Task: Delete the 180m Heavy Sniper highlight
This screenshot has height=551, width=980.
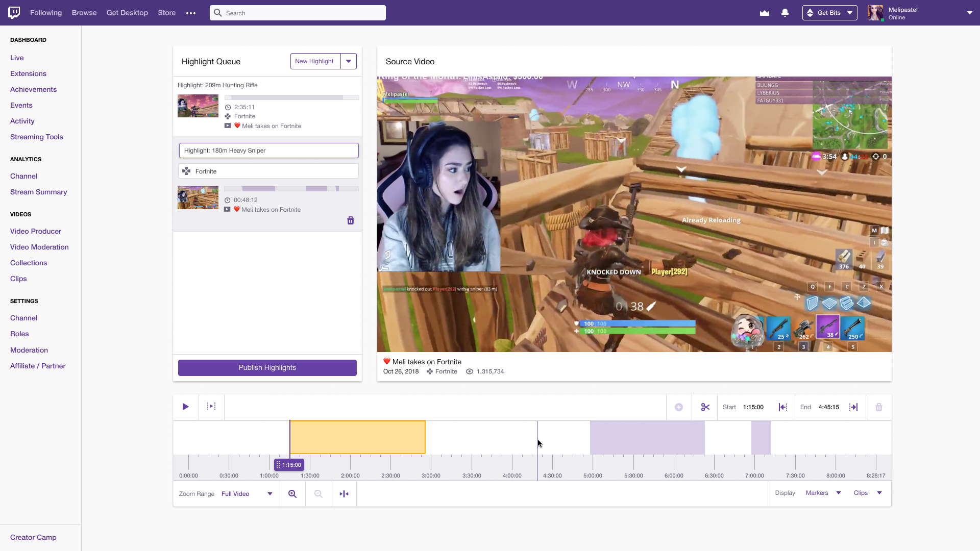Action: click(x=351, y=220)
